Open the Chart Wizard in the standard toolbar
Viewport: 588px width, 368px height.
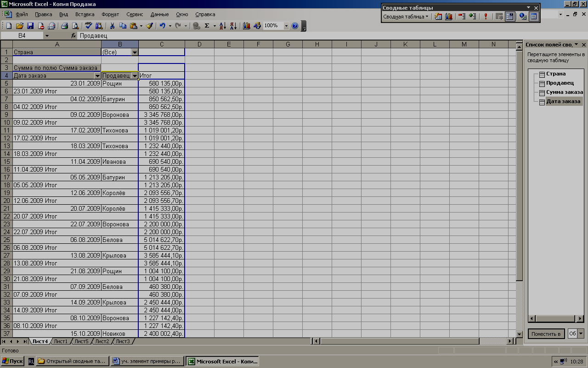pyautogui.click(x=247, y=26)
